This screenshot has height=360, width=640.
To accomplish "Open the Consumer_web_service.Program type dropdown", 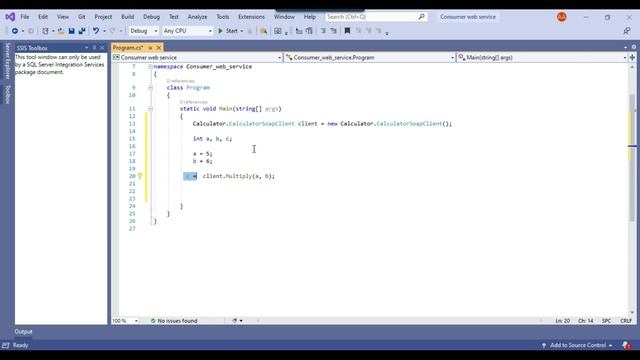I will click(370, 58).
